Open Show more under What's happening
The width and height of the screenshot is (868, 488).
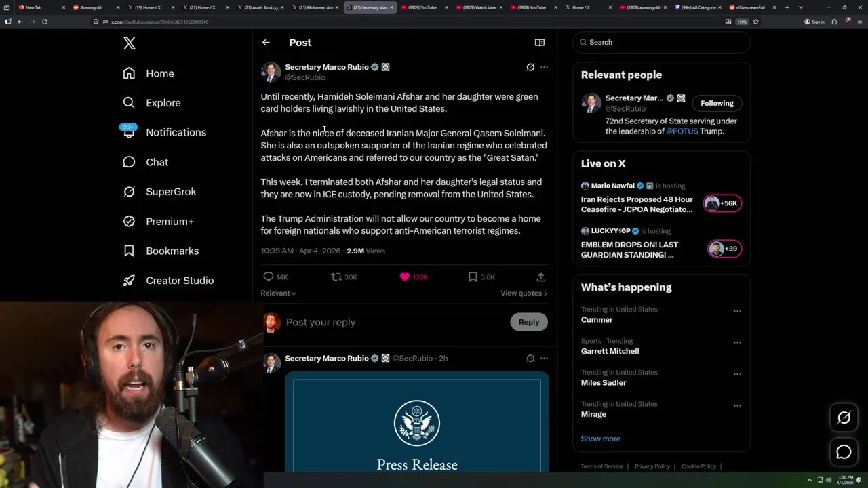(x=600, y=439)
